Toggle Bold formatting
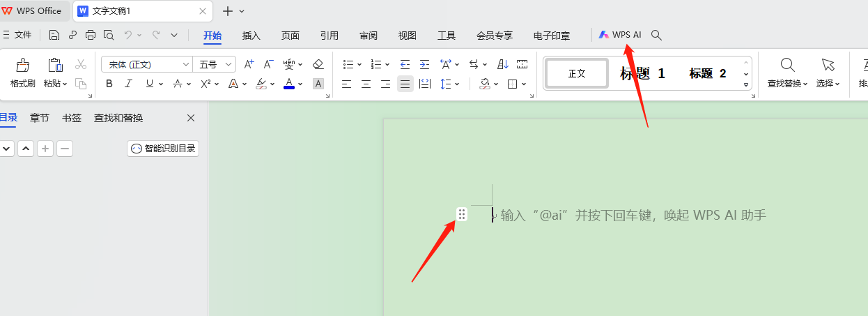868x316 pixels. 109,84
